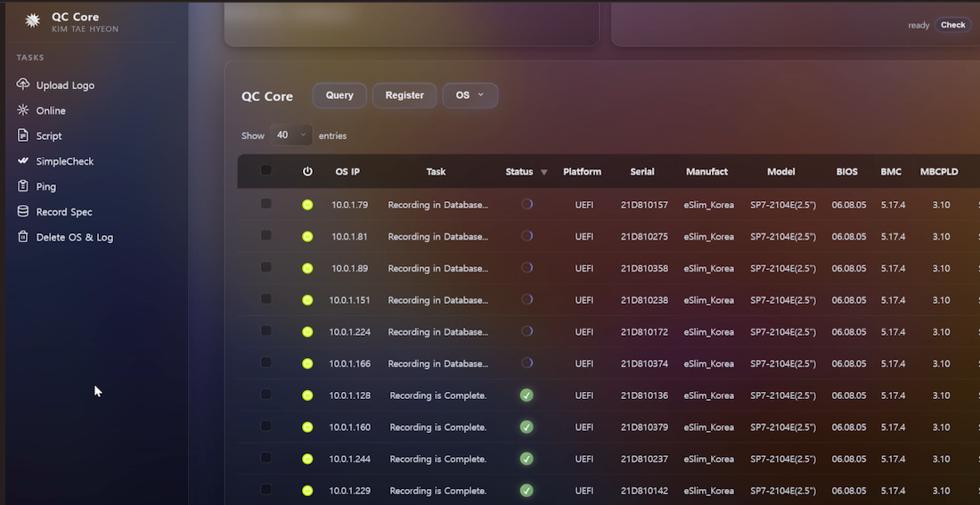Click the Check button next to ready
Image resolution: width=980 pixels, height=505 pixels.
(x=952, y=25)
